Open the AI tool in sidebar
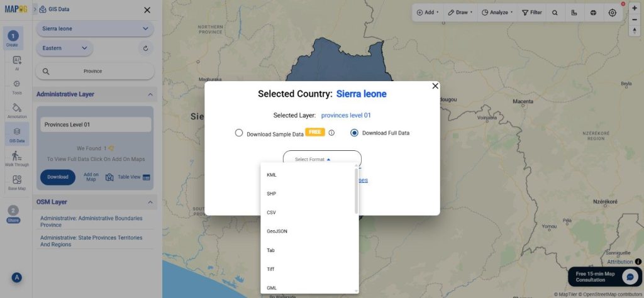The height and width of the screenshot is (298, 644). pos(17,63)
